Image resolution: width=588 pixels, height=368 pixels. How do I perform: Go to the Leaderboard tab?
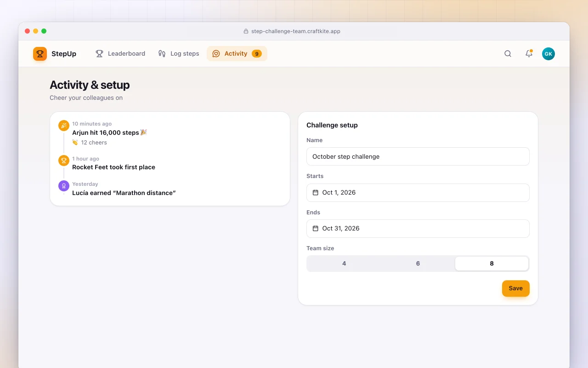120,54
